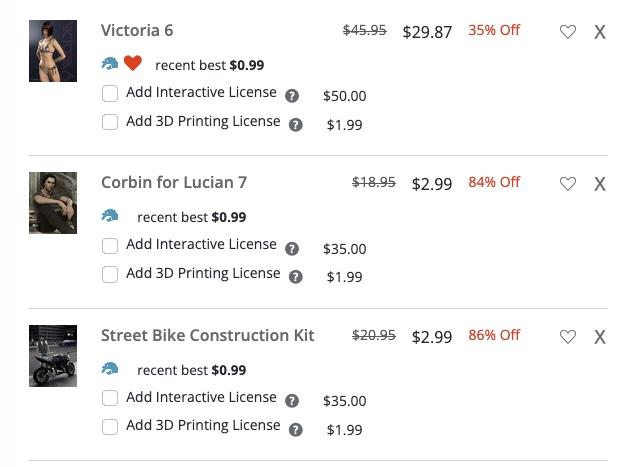This screenshot has width=630, height=467.
Task: Open the Victoria 6 product link
Action: (x=137, y=30)
